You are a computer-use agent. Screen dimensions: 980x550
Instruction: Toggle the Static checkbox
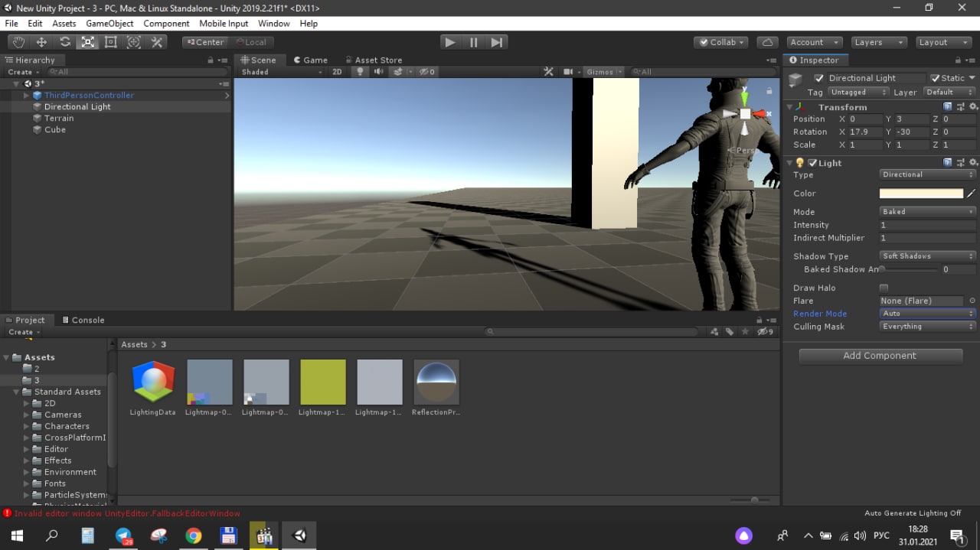point(936,78)
